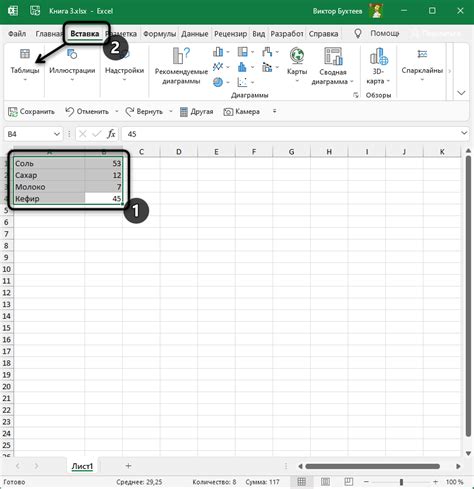Expand the Name Box dropdown arrow
The image size is (474, 489).
[x=57, y=134]
